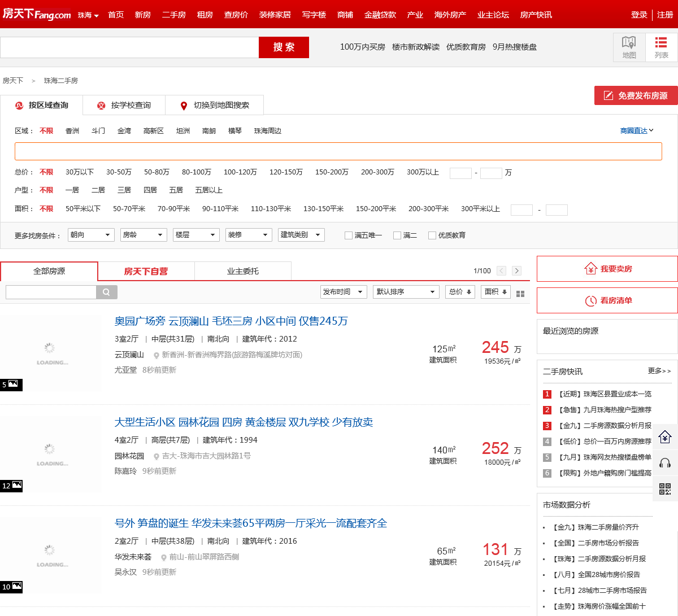The image size is (678, 616).
Task: Open the 楼层 dropdown
Action: pos(196,235)
